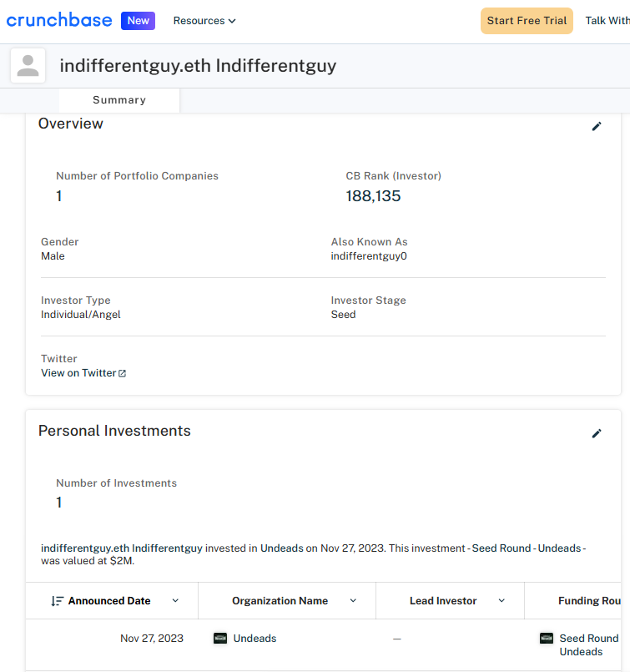Viewport: 630px width, 672px height.
Task: Click the Crunchbase logo
Action: [x=58, y=20]
